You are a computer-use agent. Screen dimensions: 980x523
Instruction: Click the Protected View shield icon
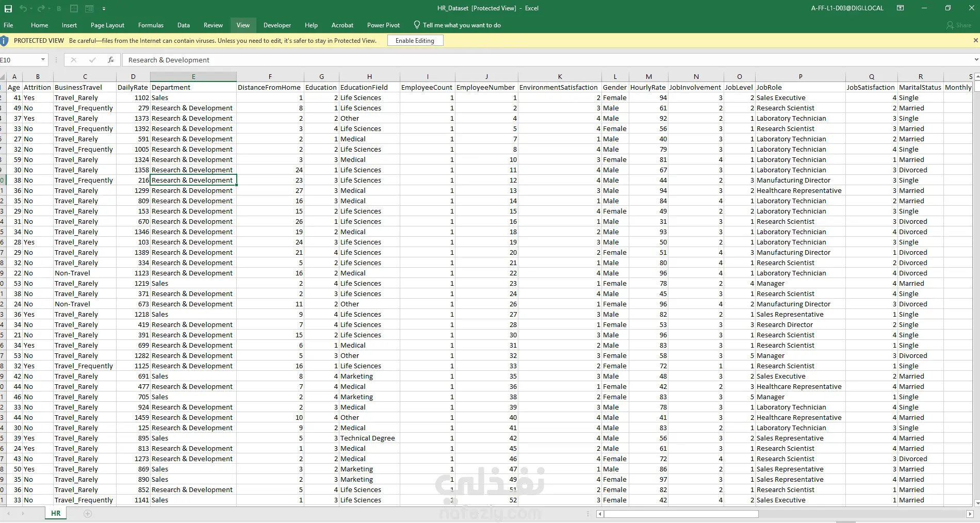coord(4,40)
